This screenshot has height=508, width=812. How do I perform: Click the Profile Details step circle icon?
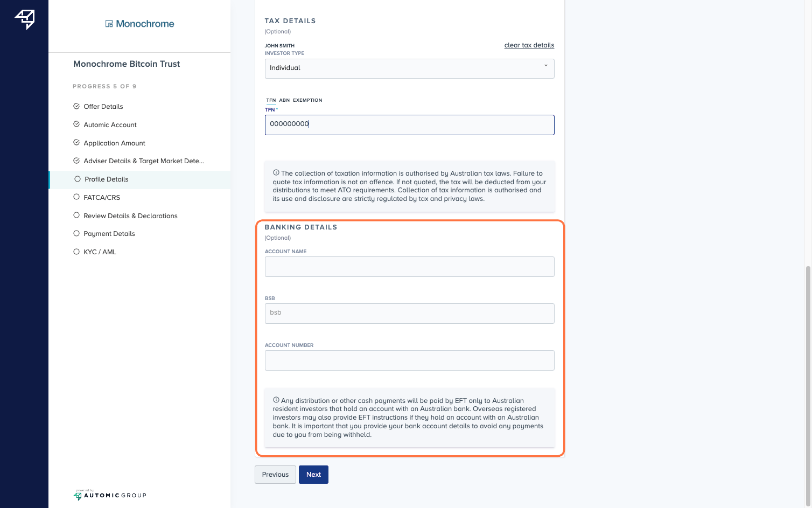click(78, 179)
